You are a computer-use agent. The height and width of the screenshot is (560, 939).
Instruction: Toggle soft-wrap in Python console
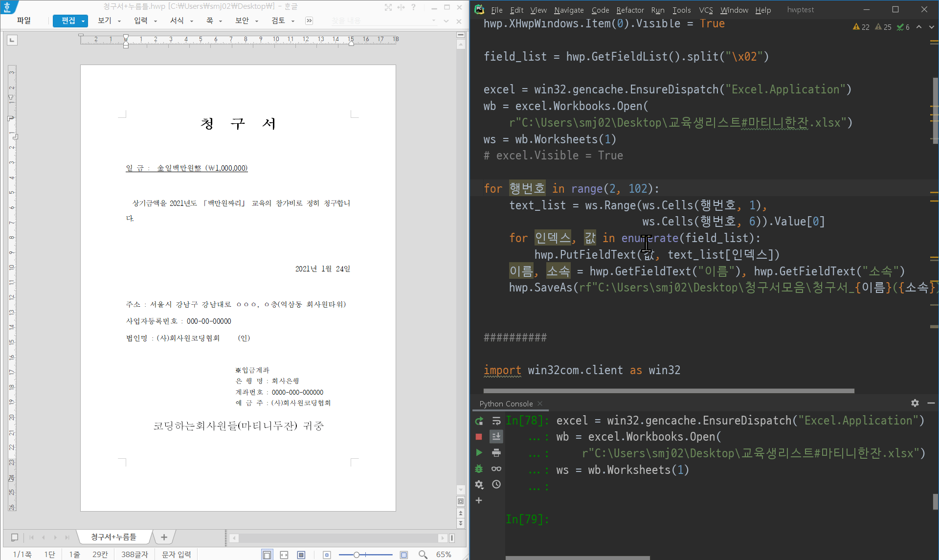496,421
